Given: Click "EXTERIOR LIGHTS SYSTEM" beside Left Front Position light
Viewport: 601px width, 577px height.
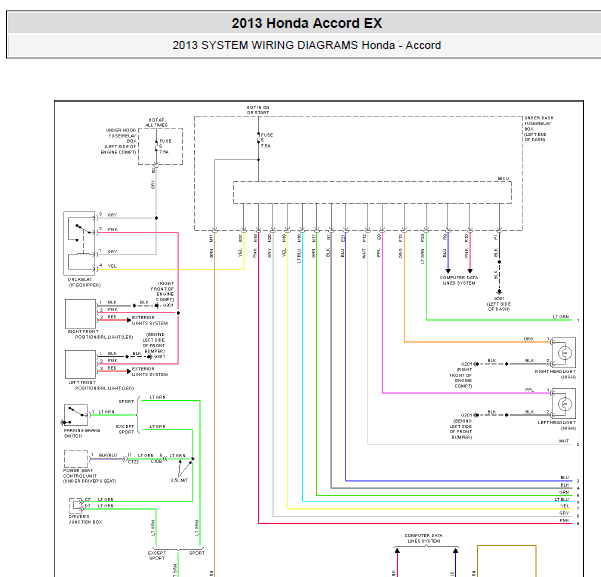Looking at the screenshot, I should pos(150,372).
